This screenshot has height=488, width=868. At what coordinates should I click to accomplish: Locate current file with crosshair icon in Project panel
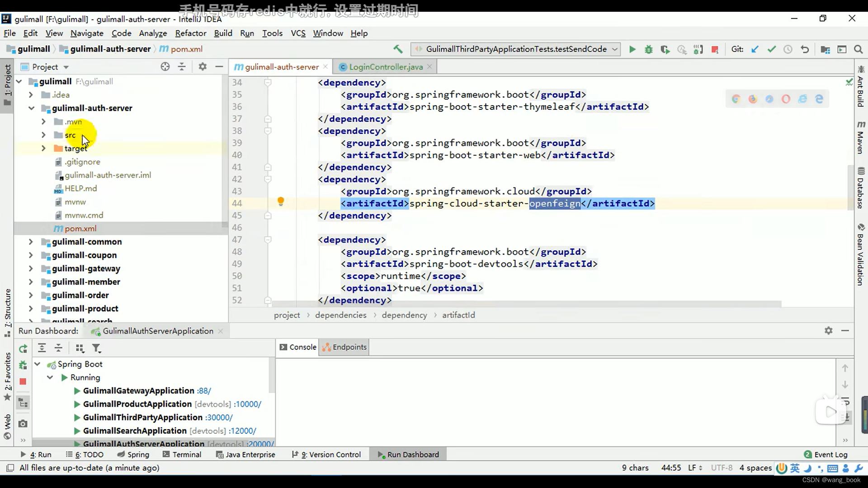[x=165, y=67]
